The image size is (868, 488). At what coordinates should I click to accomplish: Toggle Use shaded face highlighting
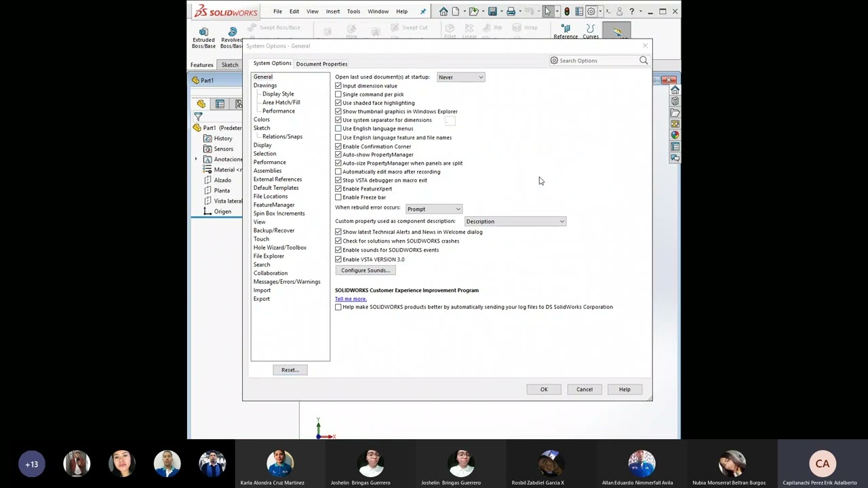click(x=338, y=103)
